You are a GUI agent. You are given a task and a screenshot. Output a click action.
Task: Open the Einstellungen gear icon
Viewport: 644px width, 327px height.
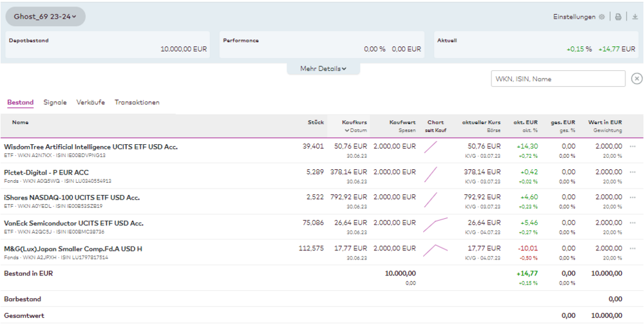[x=601, y=17]
